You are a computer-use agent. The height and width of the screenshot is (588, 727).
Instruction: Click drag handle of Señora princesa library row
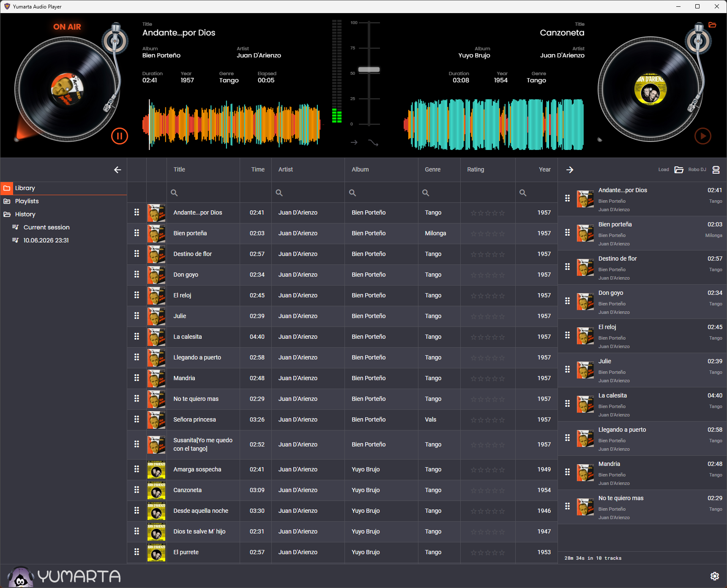click(137, 419)
